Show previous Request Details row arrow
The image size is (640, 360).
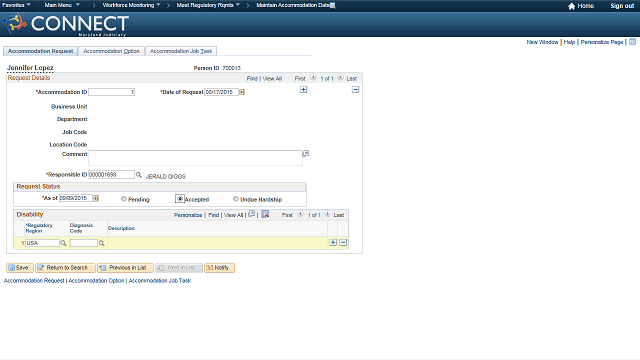coord(313,77)
